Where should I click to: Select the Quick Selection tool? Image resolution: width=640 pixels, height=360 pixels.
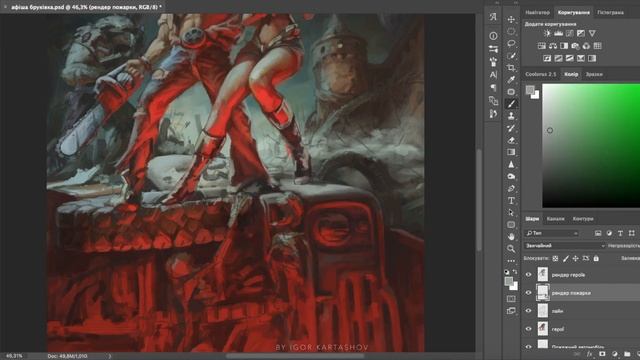click(x=511, y=56)
